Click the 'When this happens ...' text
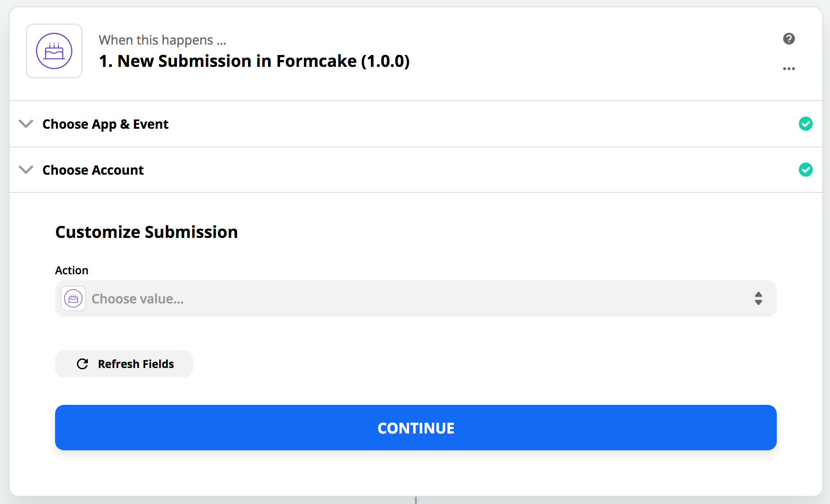This screenshot has width=830, height=504. coord(162,40)
